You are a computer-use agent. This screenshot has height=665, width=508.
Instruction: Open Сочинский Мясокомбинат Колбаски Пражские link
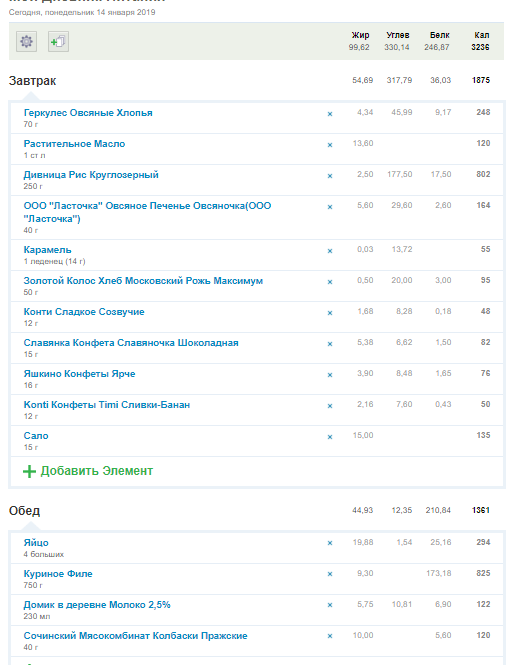pyautogui.click(x=136, y=636)
